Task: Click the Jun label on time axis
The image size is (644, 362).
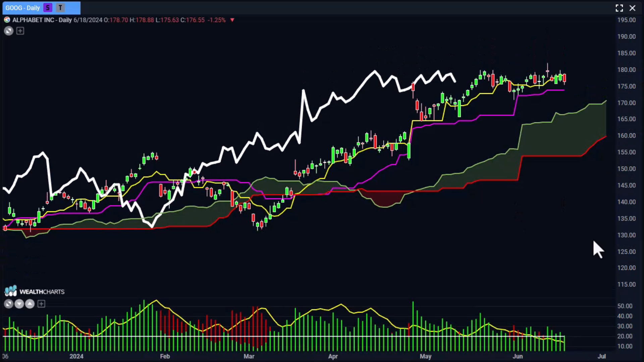Action: pyautogui.click(x=518, y=356)
